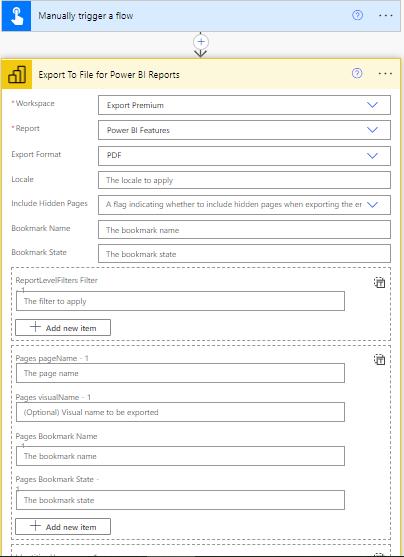Click the Pages pageName field

pos(180,373)
